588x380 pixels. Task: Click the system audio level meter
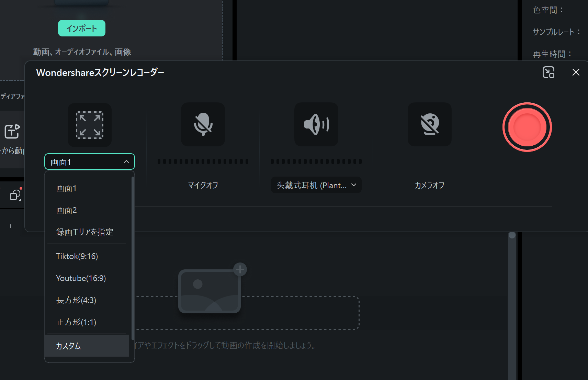[316, 161]
